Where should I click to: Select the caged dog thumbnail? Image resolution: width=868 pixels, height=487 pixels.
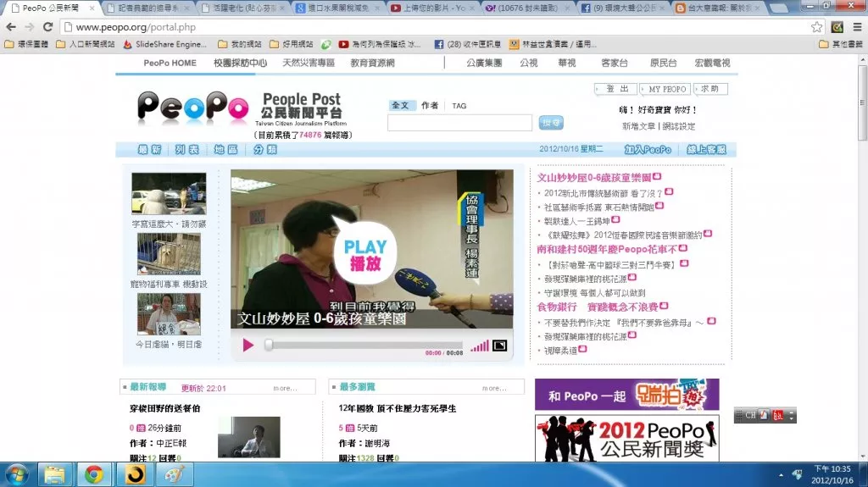click(x=169, y=253)
